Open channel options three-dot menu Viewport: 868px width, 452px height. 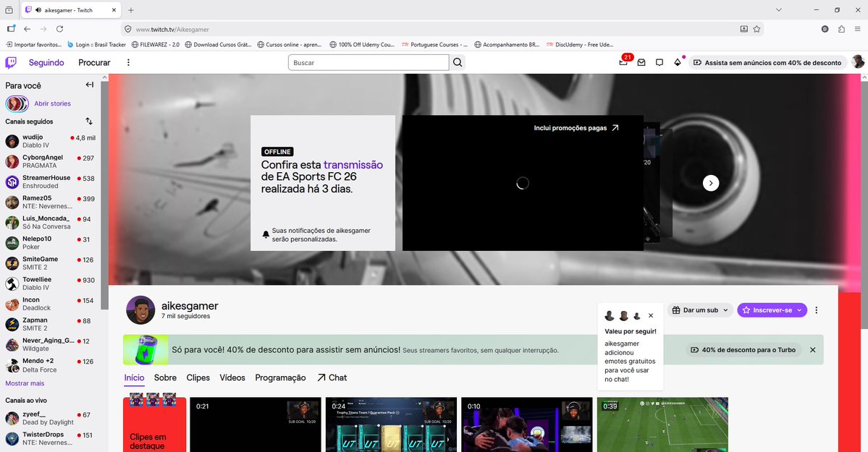point(816,310)
